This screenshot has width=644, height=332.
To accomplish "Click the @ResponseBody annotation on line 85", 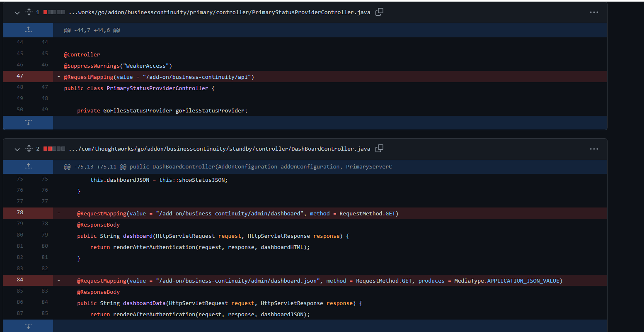I will pos(98,292).
